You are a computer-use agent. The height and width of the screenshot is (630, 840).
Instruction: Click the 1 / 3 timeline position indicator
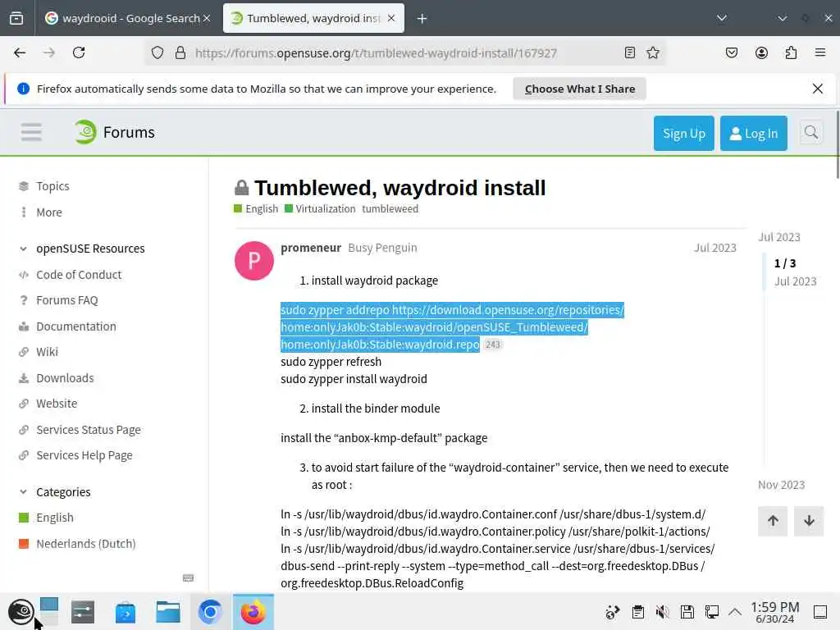[x=785, y=263]
